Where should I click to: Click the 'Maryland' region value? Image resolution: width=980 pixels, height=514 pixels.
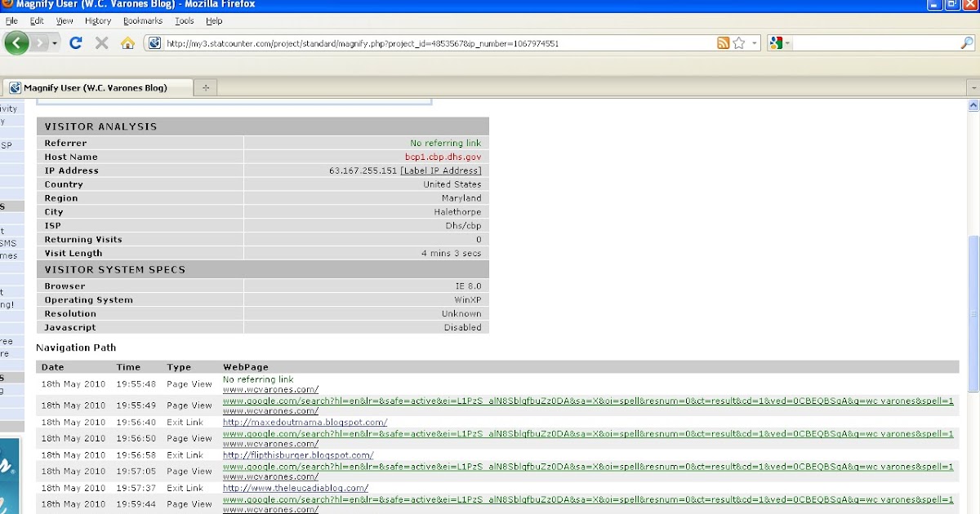pos(461,198)
